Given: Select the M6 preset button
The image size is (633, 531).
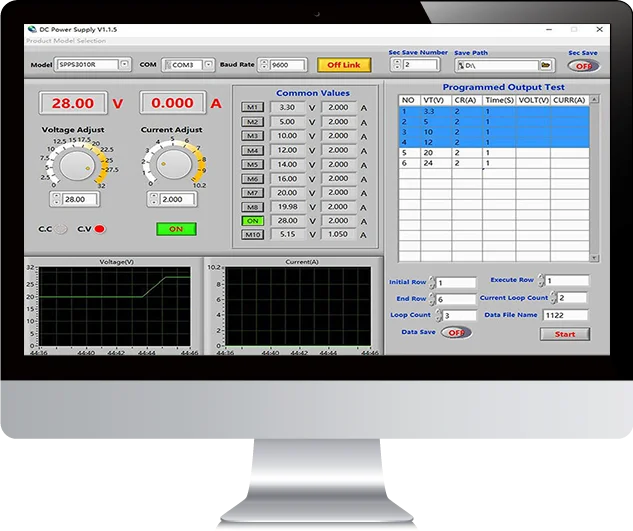Looking at the screenshot, I should pos(252,179).
